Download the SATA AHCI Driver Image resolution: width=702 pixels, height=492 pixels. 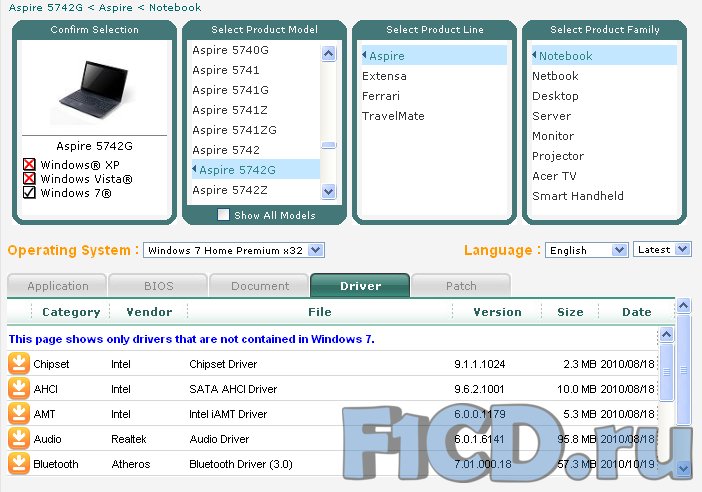(19, 388)
